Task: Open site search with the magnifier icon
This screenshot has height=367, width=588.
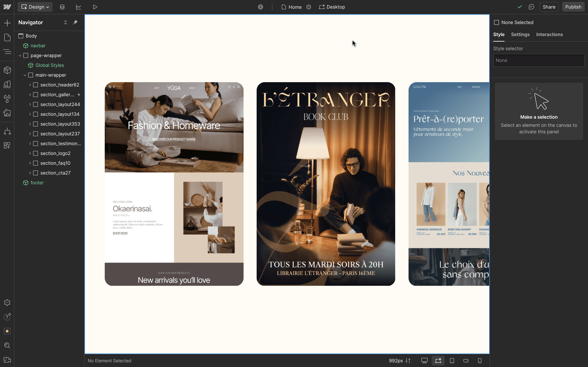Action: [7, 345]
